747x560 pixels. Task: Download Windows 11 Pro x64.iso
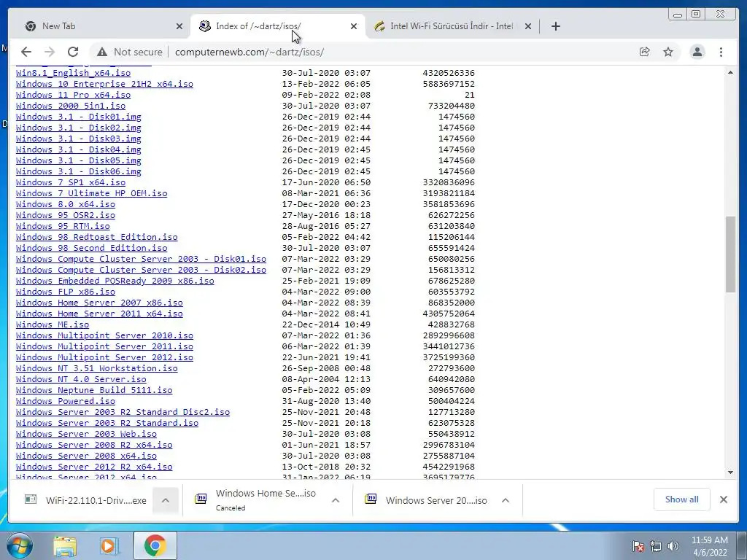(x=73, y=95)
